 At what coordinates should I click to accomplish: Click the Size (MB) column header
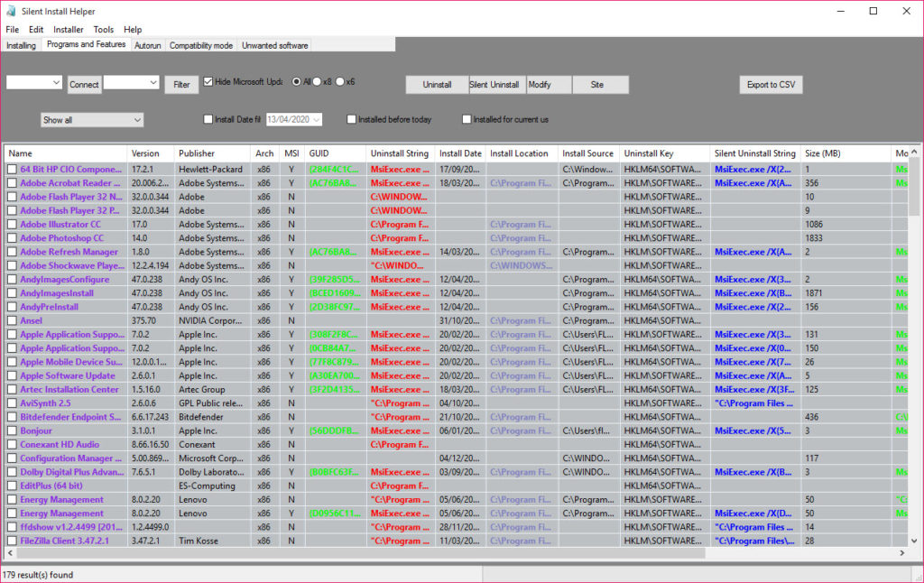[x=845, y=153]
